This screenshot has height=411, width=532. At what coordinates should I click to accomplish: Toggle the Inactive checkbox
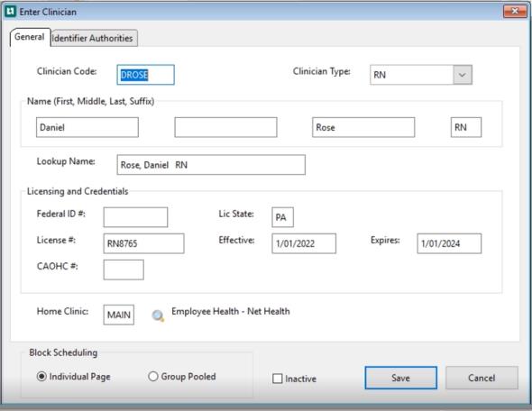pyautogui.click(x=277, y=379)
